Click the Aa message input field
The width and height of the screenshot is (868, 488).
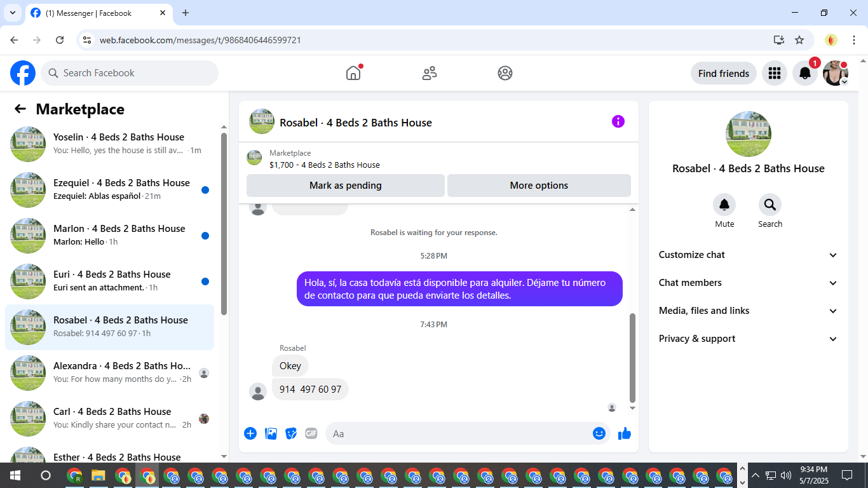click(459, 433)
